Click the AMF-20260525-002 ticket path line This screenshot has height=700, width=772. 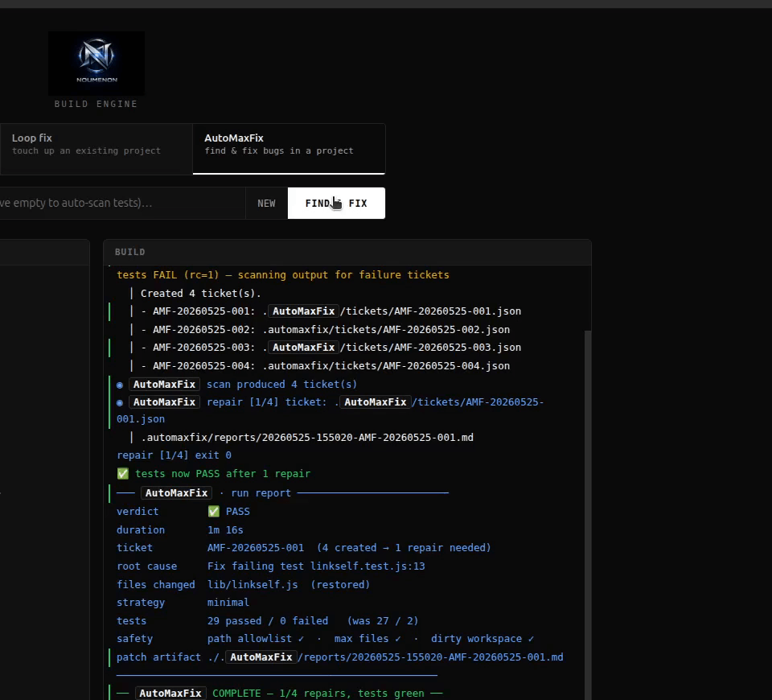click(326, 330)
